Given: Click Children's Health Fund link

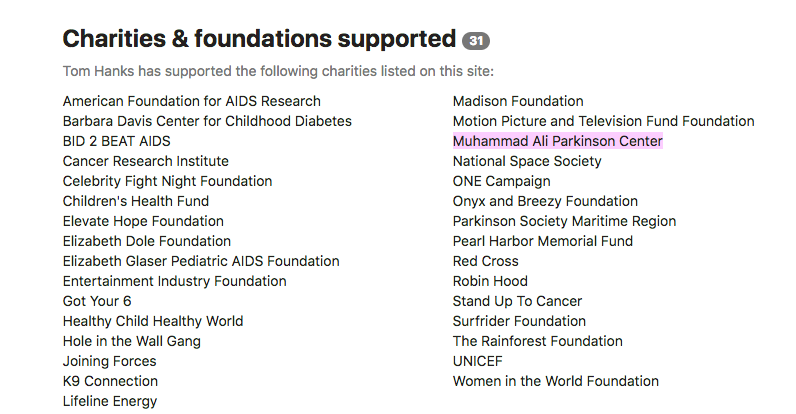Looking at the screenshot, I should click(135, 201).
